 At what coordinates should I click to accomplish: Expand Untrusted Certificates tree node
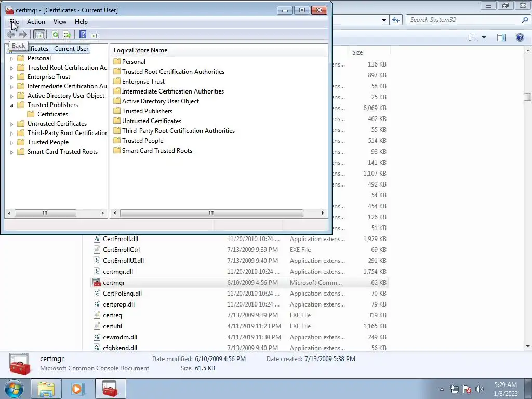point(11,124)
